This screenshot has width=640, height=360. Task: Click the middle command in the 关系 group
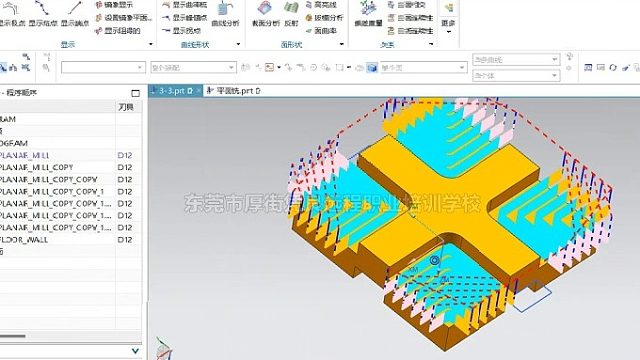pos(410,18)
